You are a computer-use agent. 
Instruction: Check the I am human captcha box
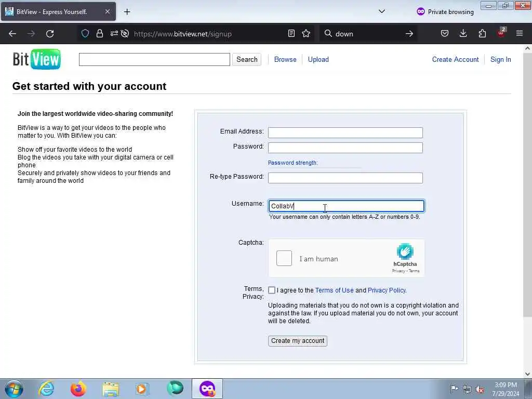pyautogui.click(x=284, y=258)
